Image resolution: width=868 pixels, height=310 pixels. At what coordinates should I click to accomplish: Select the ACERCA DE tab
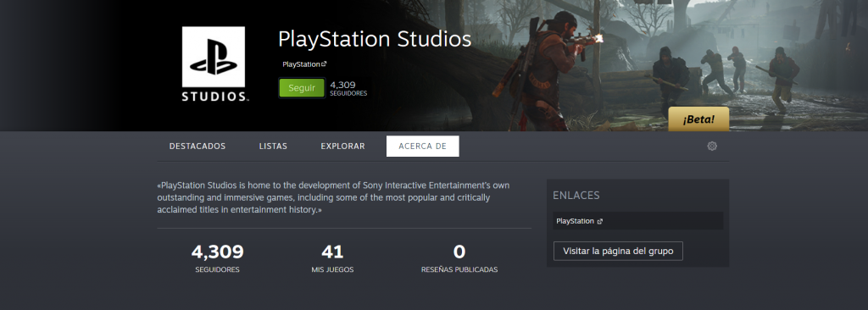point(422,147)
